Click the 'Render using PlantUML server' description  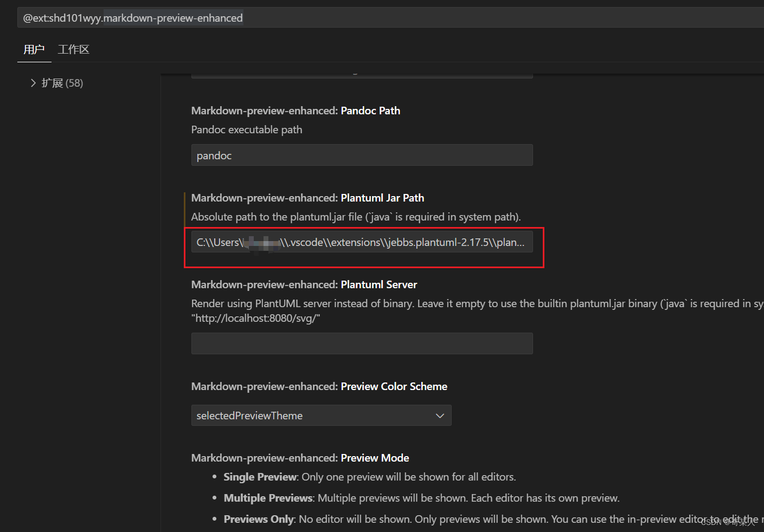pyautogui.click(x=477, y=303)
